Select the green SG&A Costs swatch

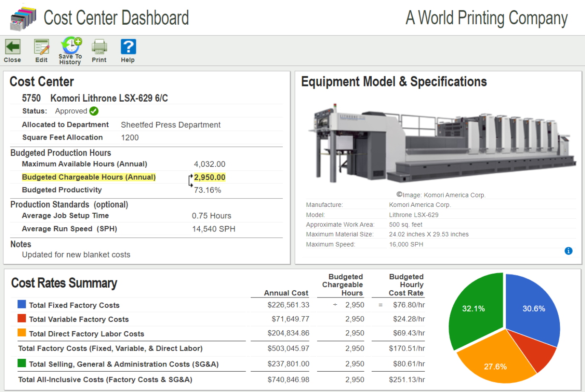click(22, 363)
